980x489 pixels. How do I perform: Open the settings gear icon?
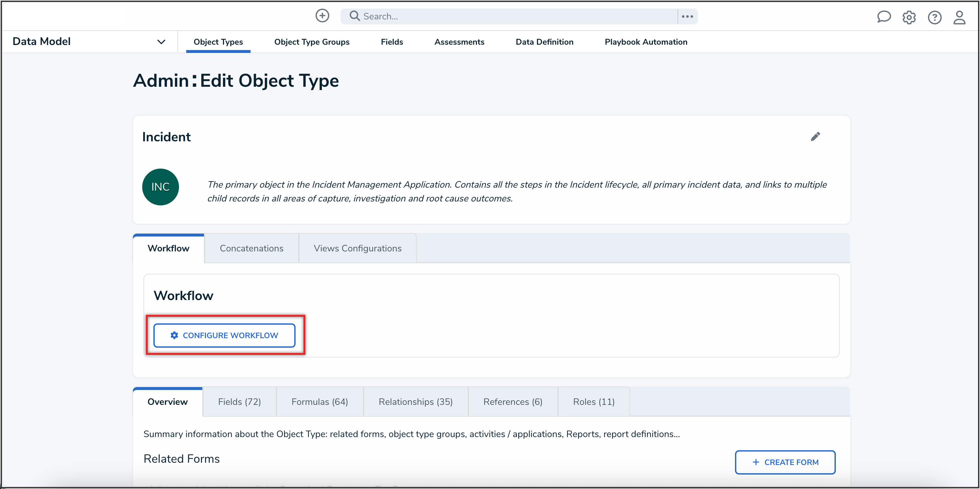[909, 17]
